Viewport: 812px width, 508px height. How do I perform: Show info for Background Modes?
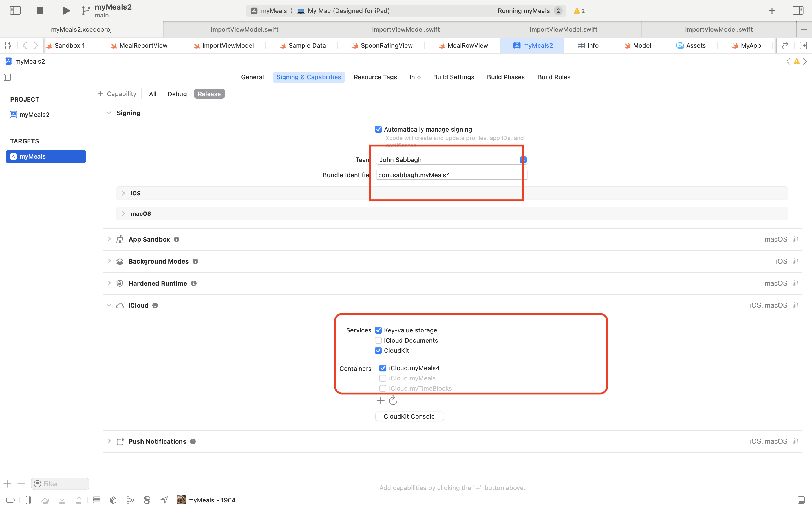pyautogui.click(x=195, y=261)
